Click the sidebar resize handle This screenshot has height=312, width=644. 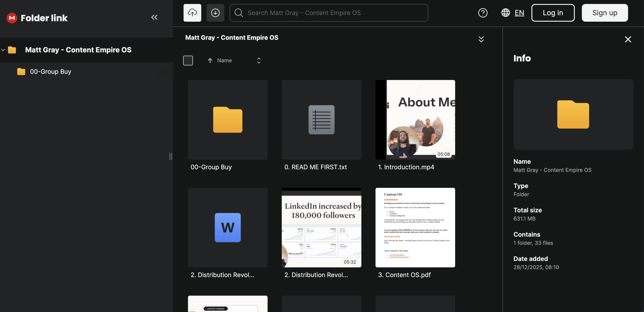pyautogui.click(x=171, y=156)
